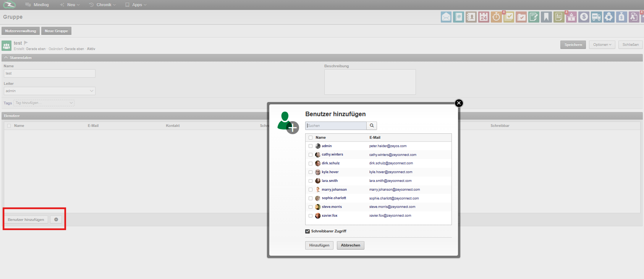Screen dimensions: 644x279
Task: Close the dialog with the X icon
Action: 459,103
